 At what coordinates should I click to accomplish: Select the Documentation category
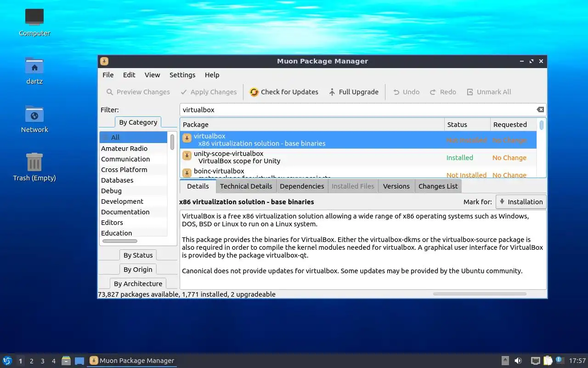click(x=134, y=212)
